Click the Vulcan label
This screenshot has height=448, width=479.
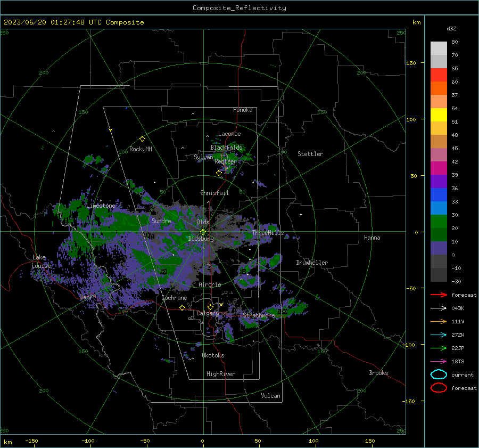click(x=270, y=396)
